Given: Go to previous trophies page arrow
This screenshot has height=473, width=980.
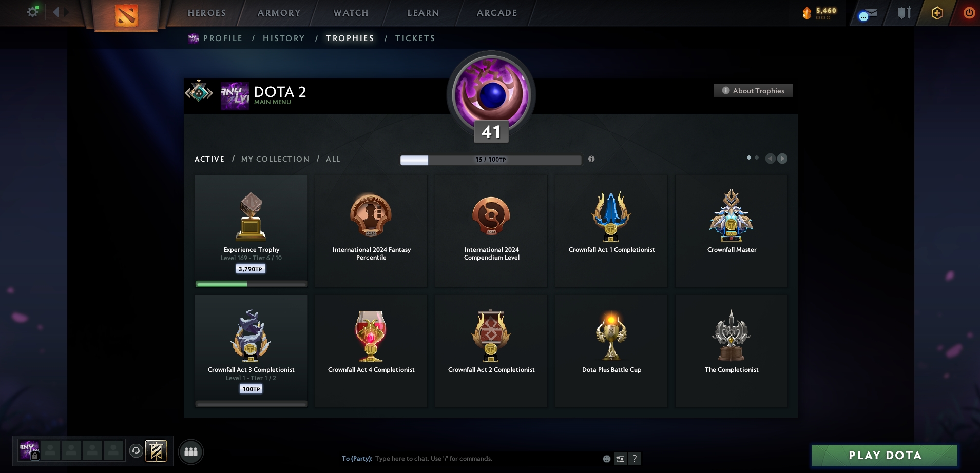Looking at the screenshot, I should [x=771, y=159].
